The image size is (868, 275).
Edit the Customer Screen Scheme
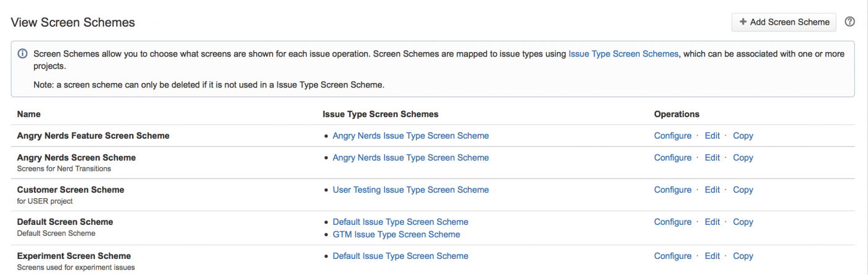pyautogui.click(x=712, y=190)
